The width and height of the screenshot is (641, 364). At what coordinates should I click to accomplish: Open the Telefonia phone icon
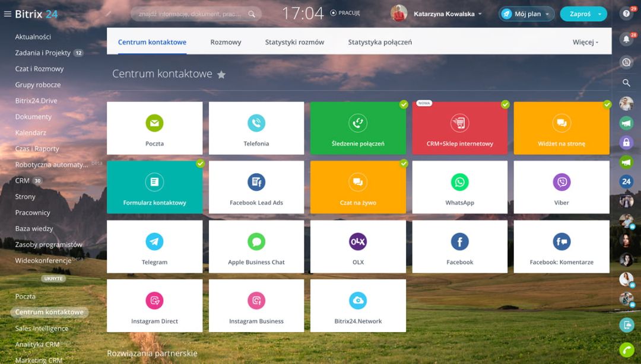pos(256,123)
